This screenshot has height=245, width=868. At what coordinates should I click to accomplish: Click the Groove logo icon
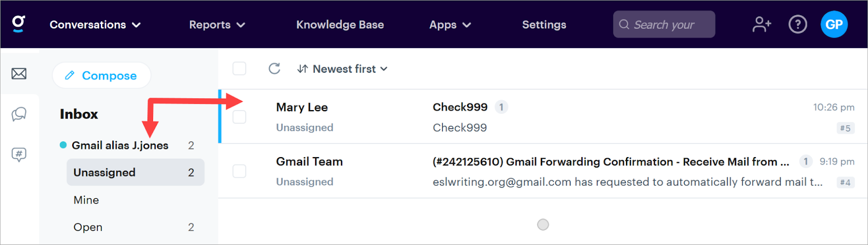[18, 24]
